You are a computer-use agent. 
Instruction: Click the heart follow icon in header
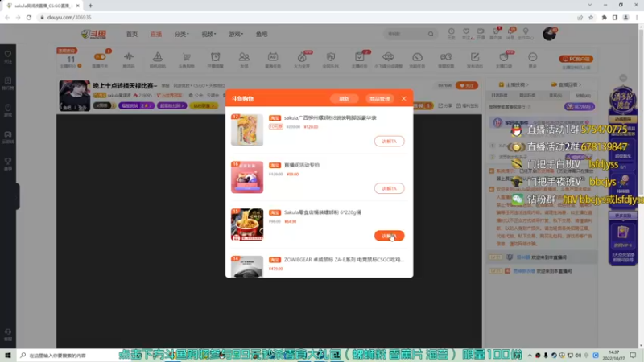(466, 31)
